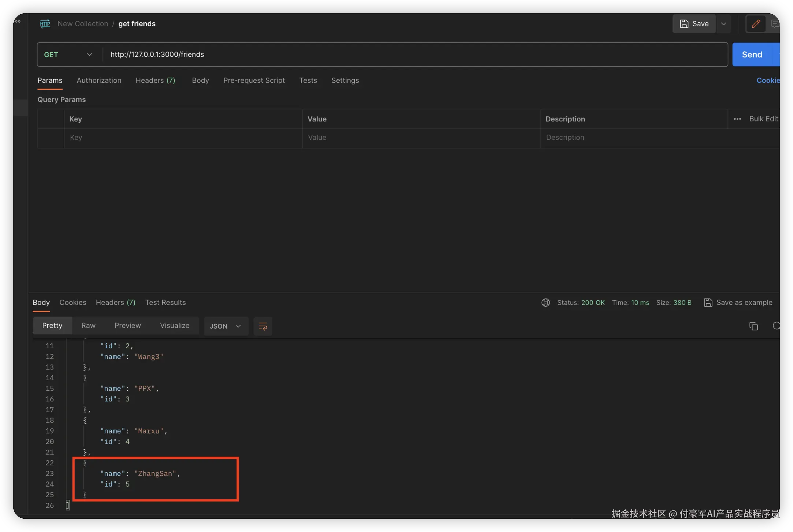Open the Test Results tab
Screen dimensions: 793x532
pyautogui.click(x=165, y=303)
